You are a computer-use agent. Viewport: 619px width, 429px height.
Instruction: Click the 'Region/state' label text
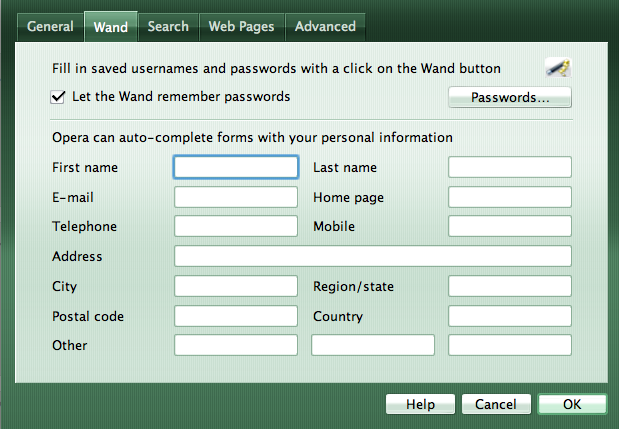[353, 287]
